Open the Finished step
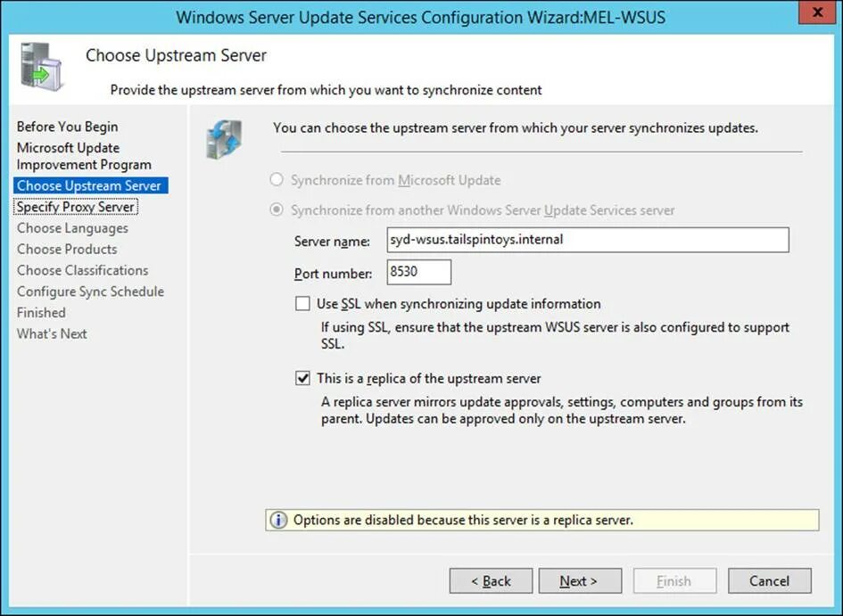This screenshot has height=616, width=843. 41,313
